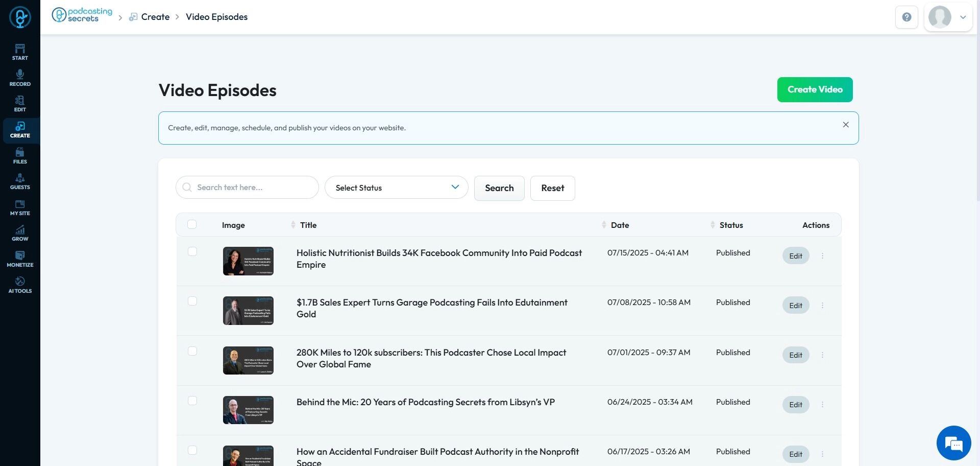Click the Create Video button
The image size is (980, 466).
(815, 89)
